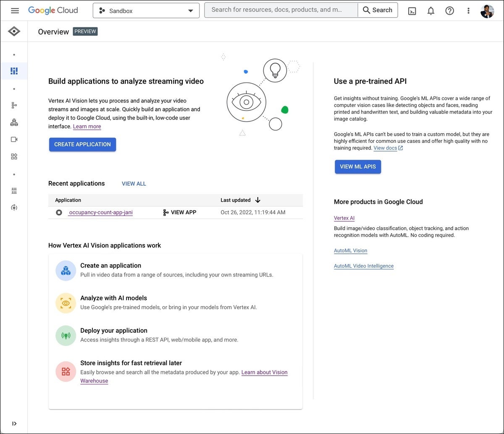Click the Analyze with AI models eye icon
Screen dimensions: 504x434
66,303
